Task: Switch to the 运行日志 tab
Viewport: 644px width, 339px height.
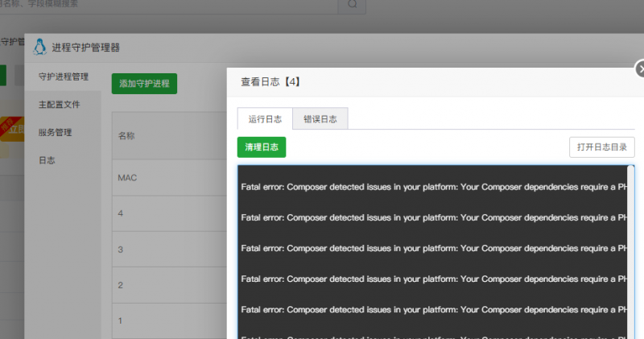Action: coord(264,119)
